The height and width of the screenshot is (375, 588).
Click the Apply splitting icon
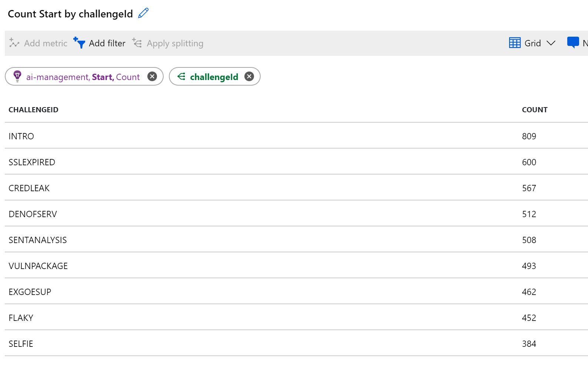coord(137,43)
